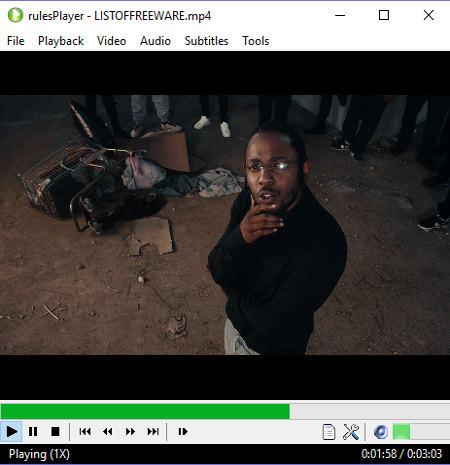Viewport: 450px width, 465px height.
Task: Click the time counter 0:01:58 / 0:03:03
Action: click(x=402, y=454)
